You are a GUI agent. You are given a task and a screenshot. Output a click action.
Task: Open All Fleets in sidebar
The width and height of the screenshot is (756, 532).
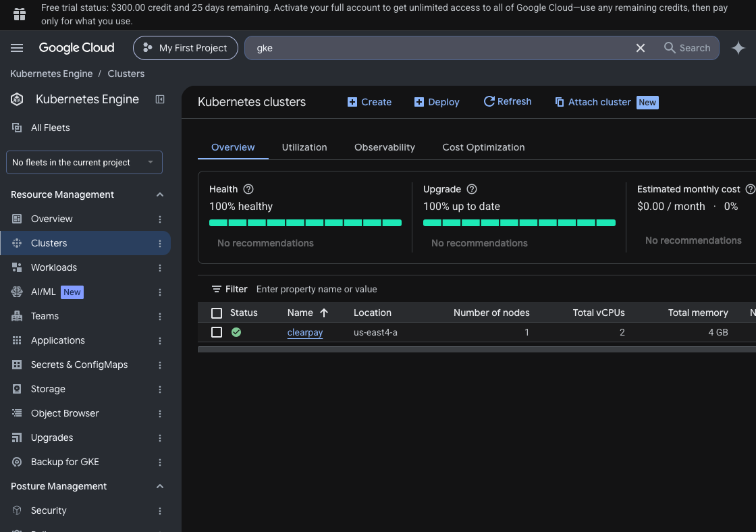pyautogui.click(x=50, y=128)
